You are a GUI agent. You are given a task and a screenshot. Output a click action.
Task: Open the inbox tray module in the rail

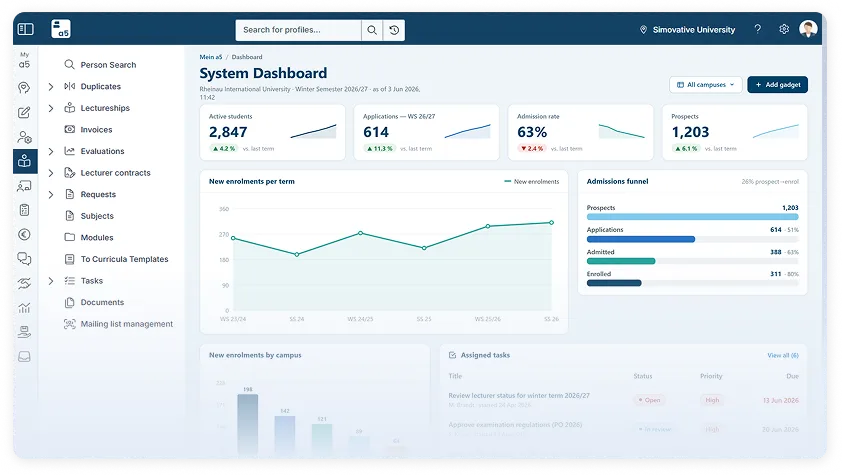tap(24, 356)
